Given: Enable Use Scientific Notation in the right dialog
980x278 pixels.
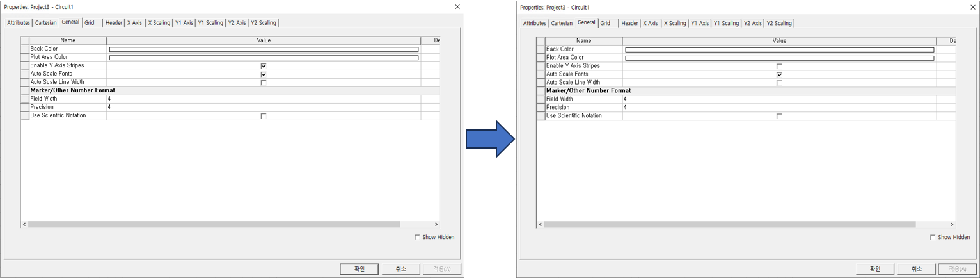Looking at the screenshot, I should pos(779,116).
